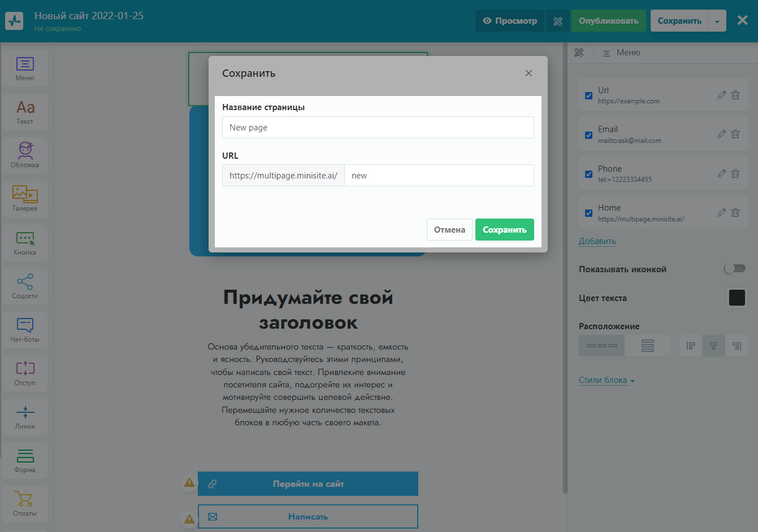Add a Gallery (Галерея) block
This screenshot has height=532, width=758.
click(x=25, y=199)
